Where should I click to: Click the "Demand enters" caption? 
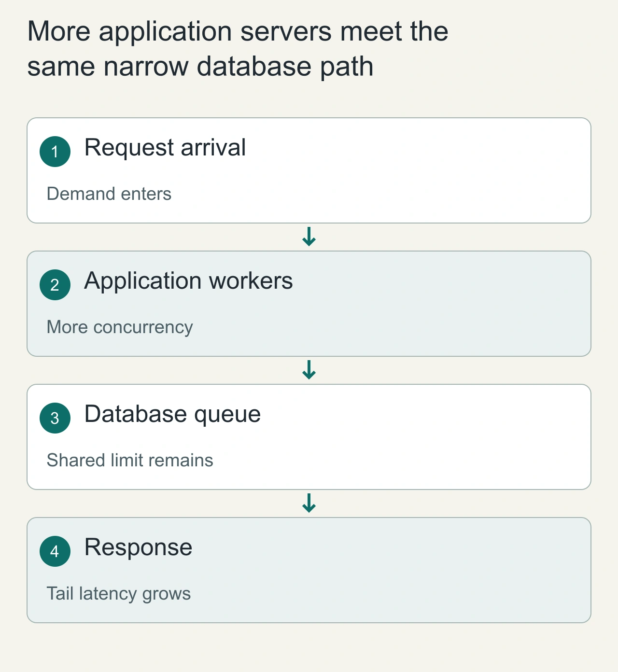coord(109,194)
